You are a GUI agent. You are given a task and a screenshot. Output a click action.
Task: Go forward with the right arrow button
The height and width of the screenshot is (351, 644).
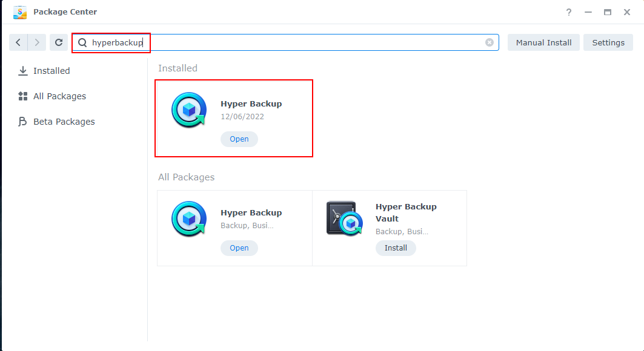pyautogui.click(x=37, y=42)
